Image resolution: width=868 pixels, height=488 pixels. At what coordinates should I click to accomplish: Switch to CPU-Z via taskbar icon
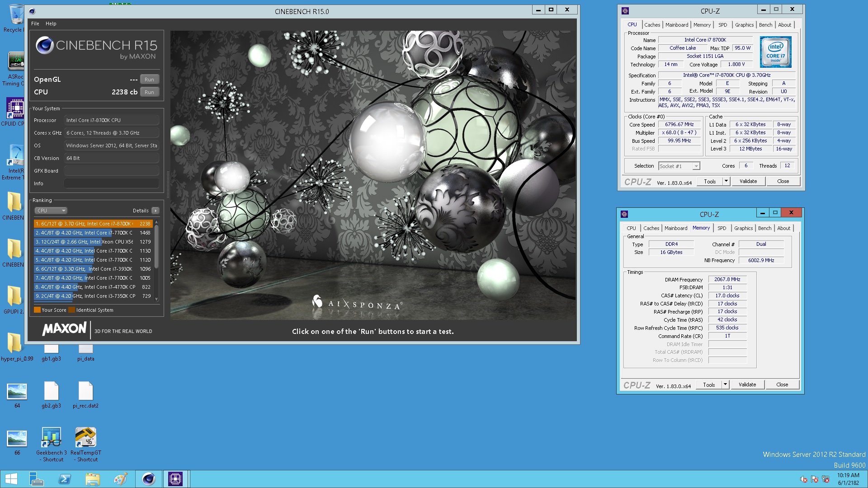tap(175, 479)
